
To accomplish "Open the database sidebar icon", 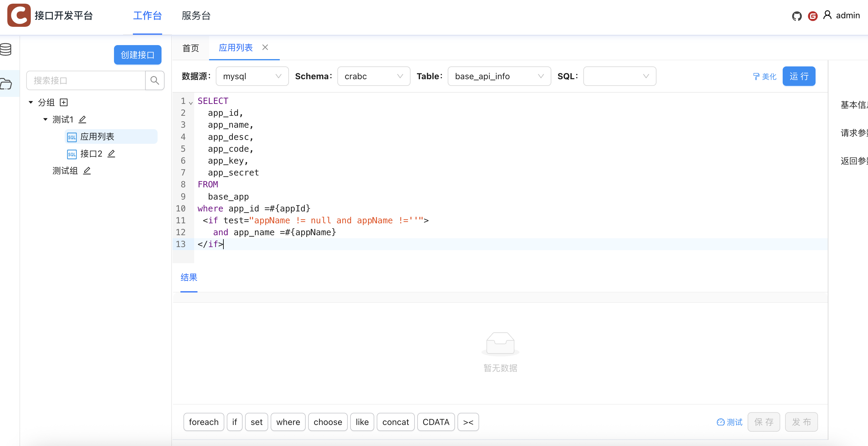I will pyautogui.click(x=6, y=50).
